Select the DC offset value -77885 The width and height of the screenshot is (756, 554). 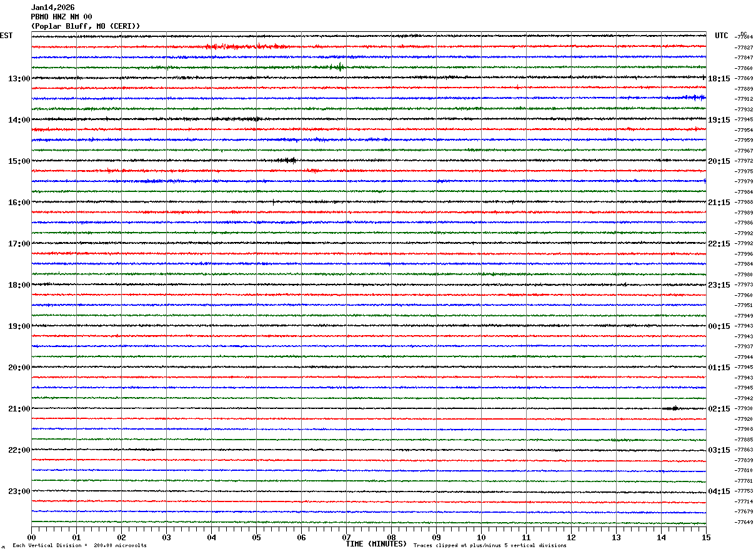pos(744,440)
